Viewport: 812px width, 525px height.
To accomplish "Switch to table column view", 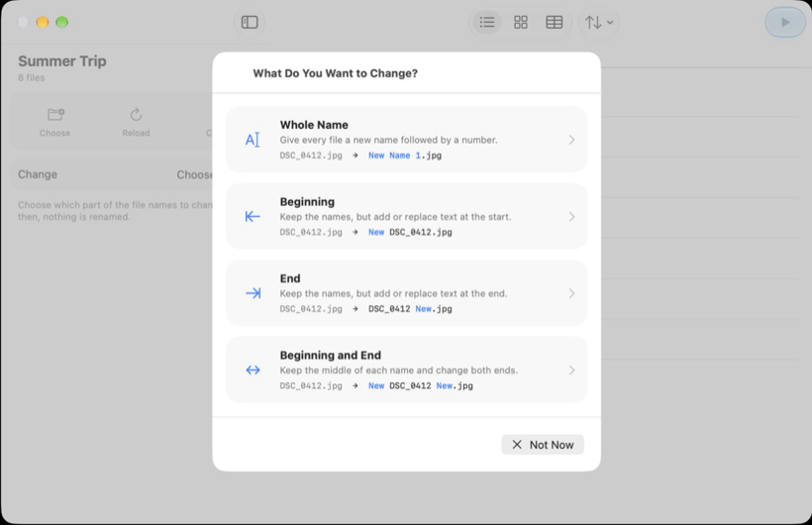I will click(x=555, y=22).
